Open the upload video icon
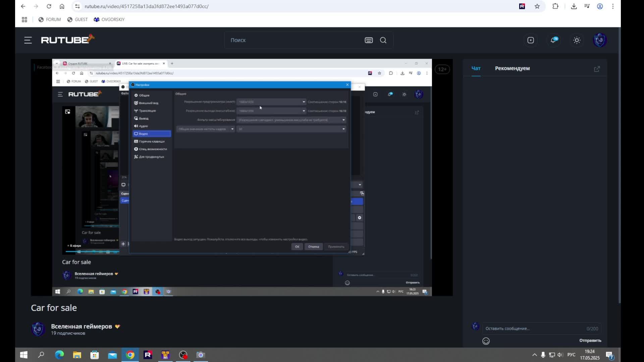644x362 pixels. tap(530, 40)
